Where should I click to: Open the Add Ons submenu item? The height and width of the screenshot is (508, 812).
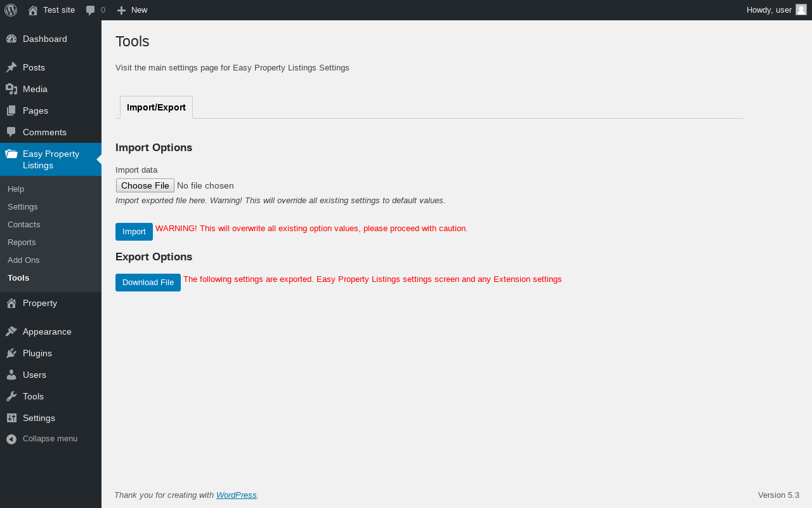[x=23, y=260]
